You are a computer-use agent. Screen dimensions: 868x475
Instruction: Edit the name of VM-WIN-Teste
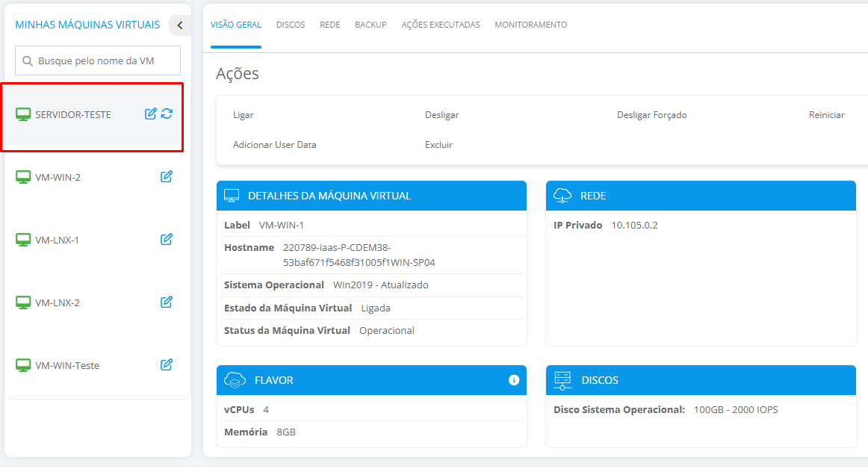coord(167,364)
